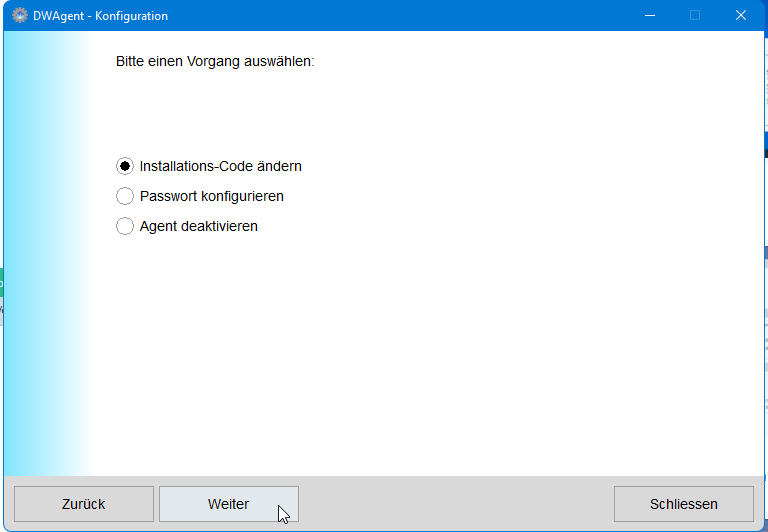The image size is (768, 532).
Task: Choose the Passwort konfigurieren radio option
Action: click(125, 196)
